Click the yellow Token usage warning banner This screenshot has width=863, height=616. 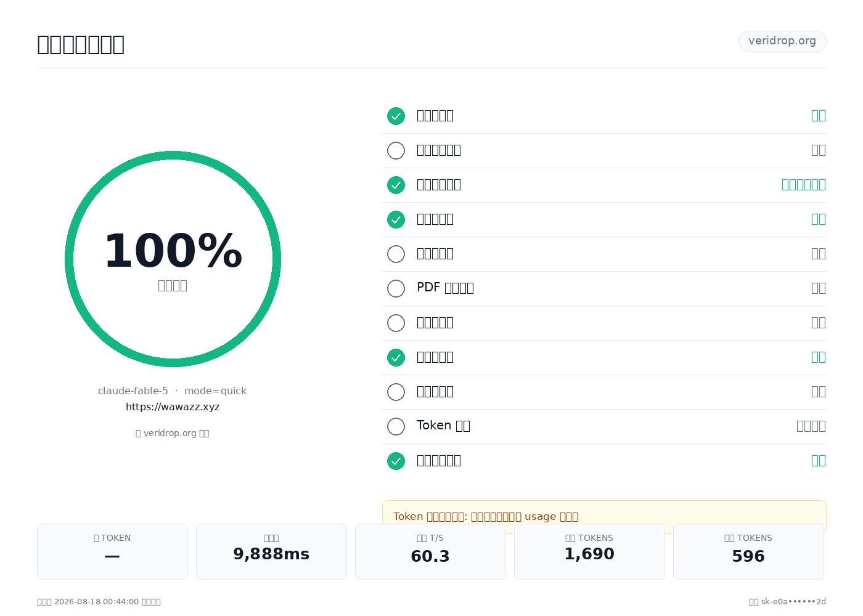pos(604,516)
